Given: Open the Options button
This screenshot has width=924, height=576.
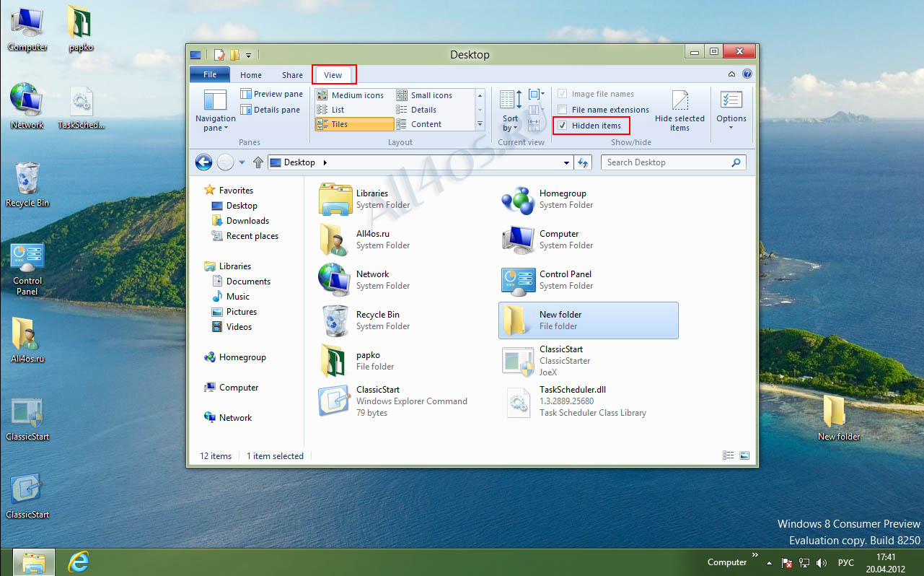Looking at the screenshot, I should tap(731, 110).
